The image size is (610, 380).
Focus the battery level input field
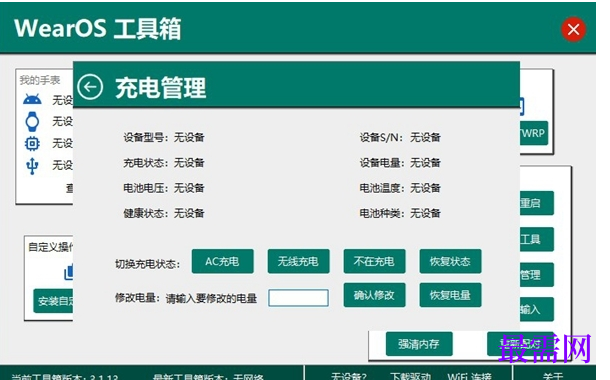click(298, 298)
